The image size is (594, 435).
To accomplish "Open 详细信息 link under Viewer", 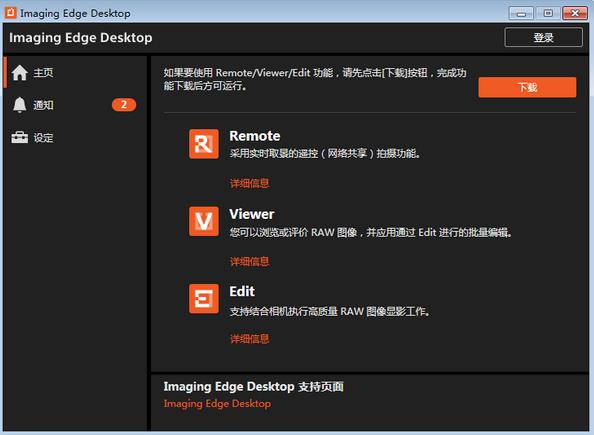I will (250, 261).
